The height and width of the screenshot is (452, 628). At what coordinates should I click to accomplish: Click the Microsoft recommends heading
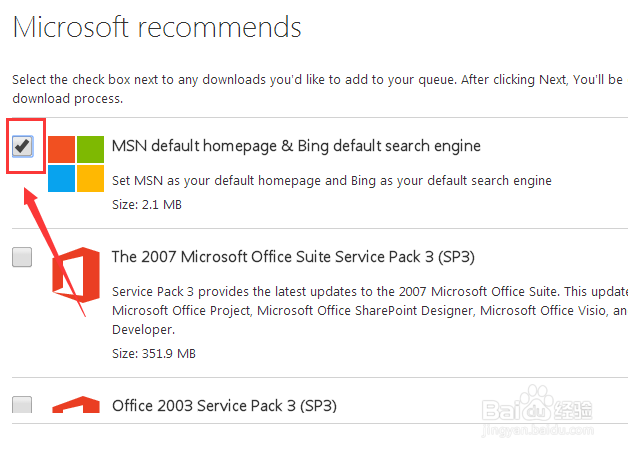point(157,27)
